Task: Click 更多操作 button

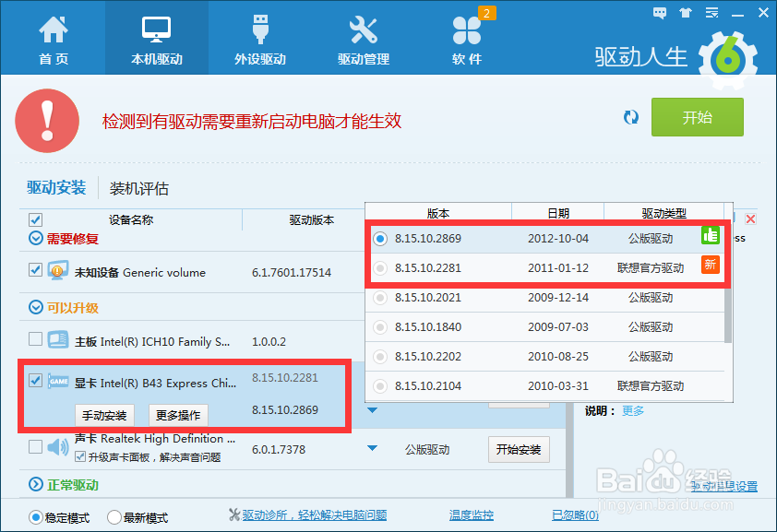Action: [178, 415]
